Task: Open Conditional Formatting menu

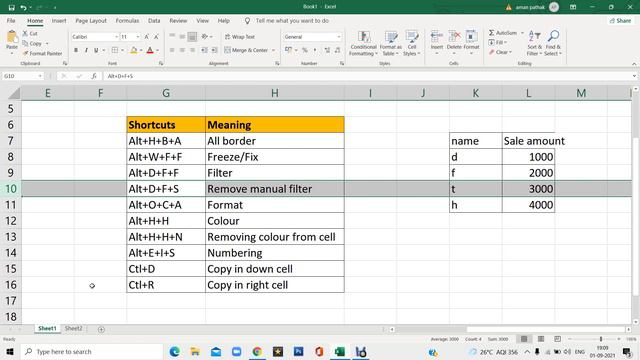Action: tap(363, 43)
